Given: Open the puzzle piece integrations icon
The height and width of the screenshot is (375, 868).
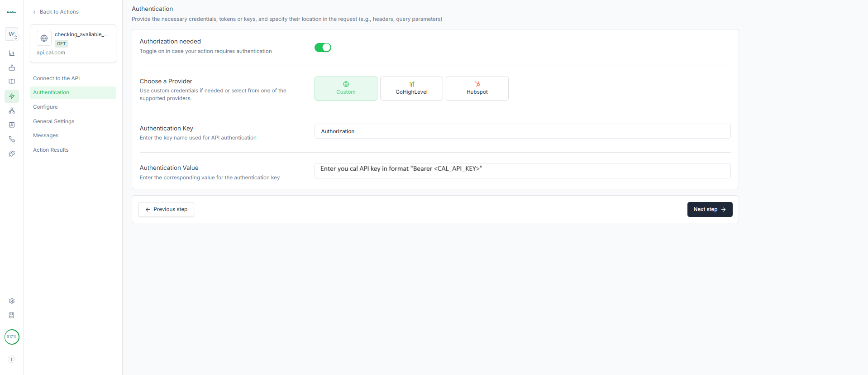Looking at the screenshot, I should coord(12,154).
